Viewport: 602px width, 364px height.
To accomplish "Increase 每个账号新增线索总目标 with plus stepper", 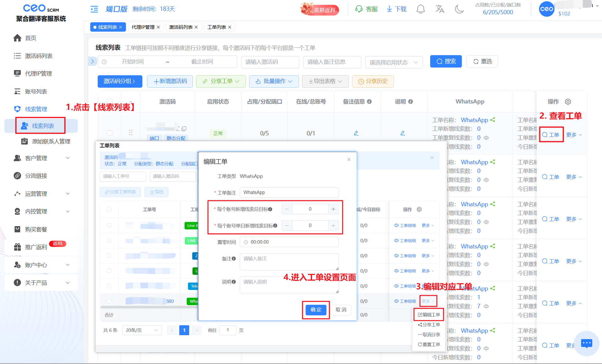I will coord(333,209).
